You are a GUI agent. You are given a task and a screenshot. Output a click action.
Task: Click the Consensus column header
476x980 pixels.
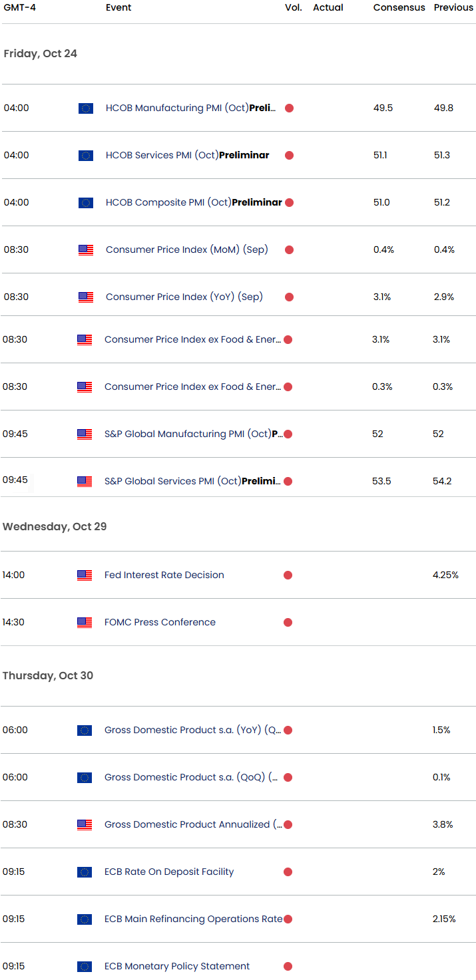pos(399,8)
